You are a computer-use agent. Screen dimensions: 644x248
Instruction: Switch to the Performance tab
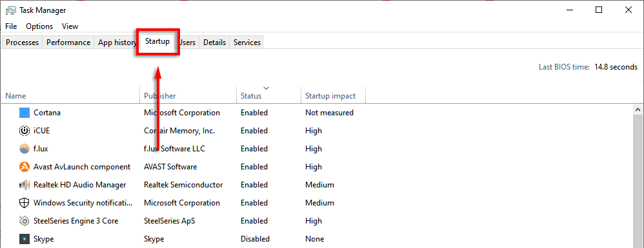tap(68, 43)
